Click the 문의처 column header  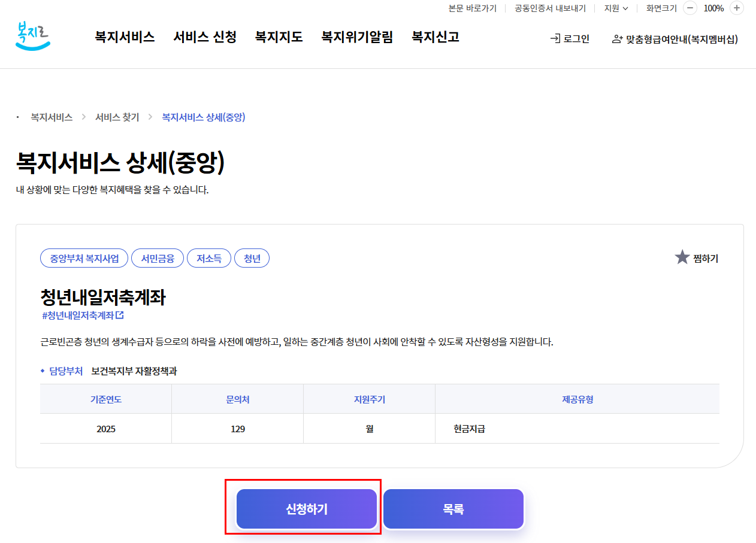(238, 399)
